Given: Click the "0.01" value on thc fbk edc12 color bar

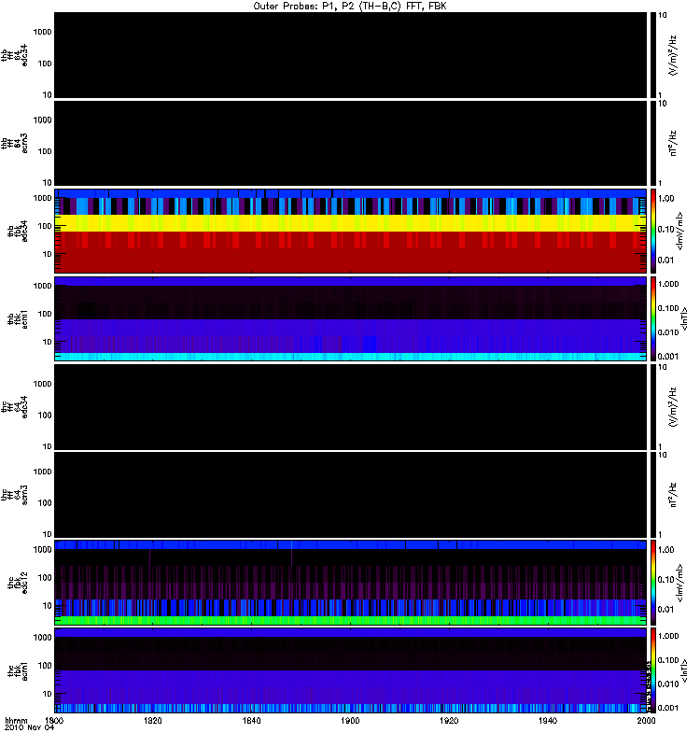Looking at the screenshot, I should pos(666,610).
